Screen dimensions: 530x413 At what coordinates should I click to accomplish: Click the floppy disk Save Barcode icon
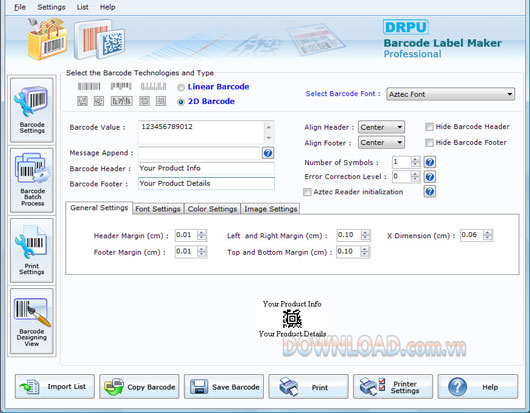(x=199, y=387)
